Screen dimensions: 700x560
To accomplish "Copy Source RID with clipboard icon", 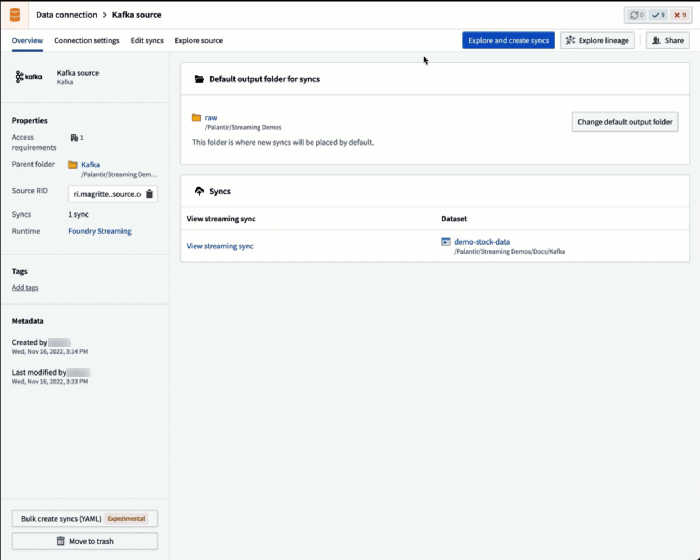I will (x=150, y=194).
